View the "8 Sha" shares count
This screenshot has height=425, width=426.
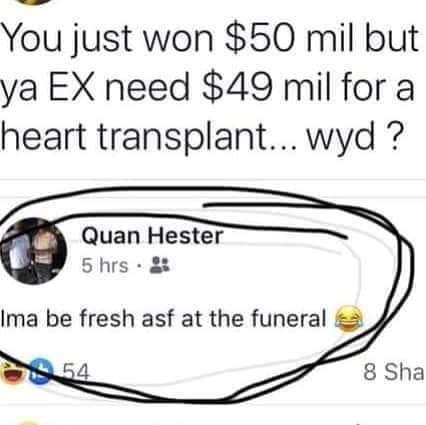(x=394, y=372)
